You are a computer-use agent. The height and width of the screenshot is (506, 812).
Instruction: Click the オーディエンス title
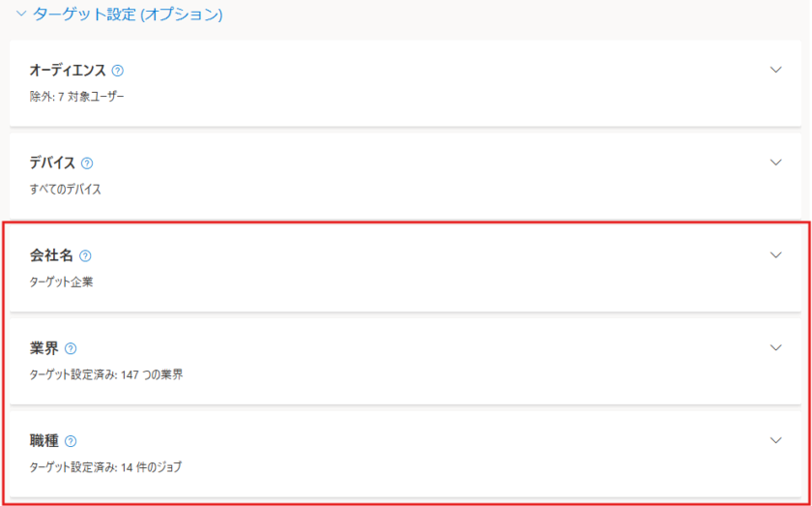tap(68, 71)
